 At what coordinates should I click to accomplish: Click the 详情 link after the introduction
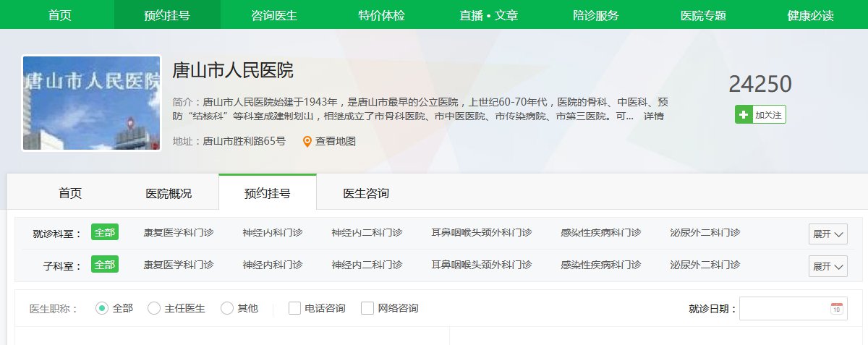(x=654, y=116)
